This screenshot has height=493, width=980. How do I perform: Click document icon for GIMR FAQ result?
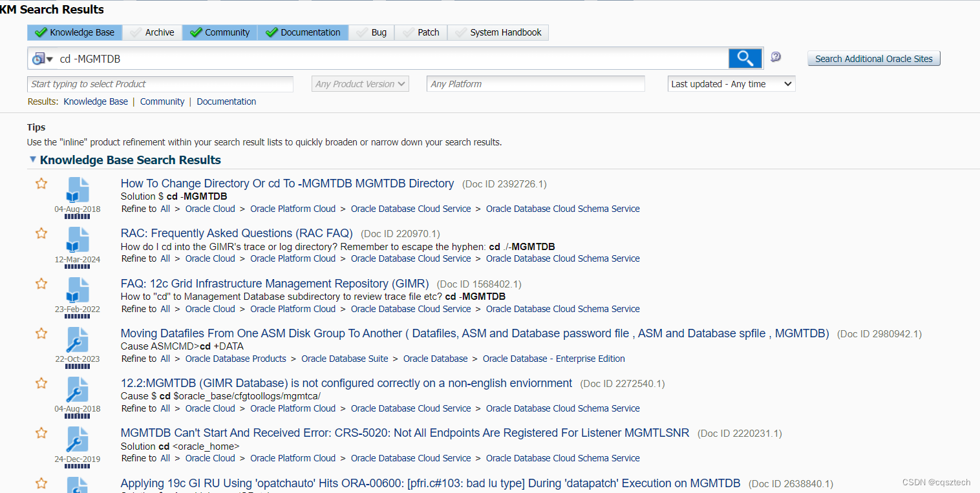point(78,290)
